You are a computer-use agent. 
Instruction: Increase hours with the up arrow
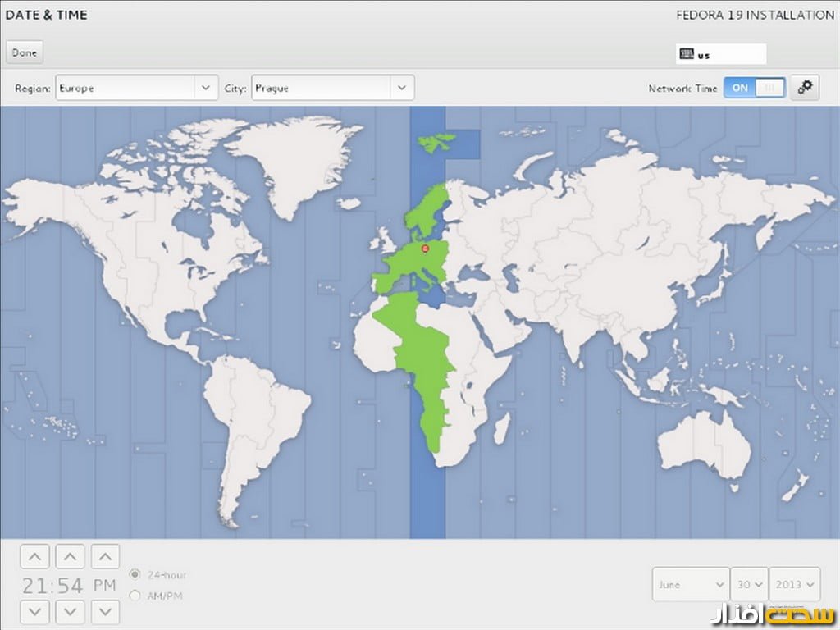tap(34, 558)
